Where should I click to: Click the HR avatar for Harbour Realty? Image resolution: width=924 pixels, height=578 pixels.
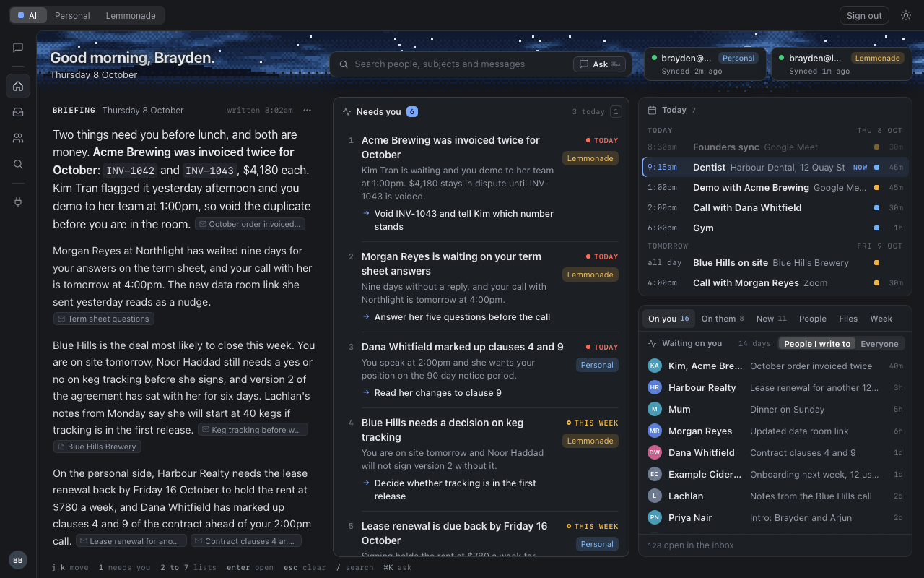[x=655, y=388]
